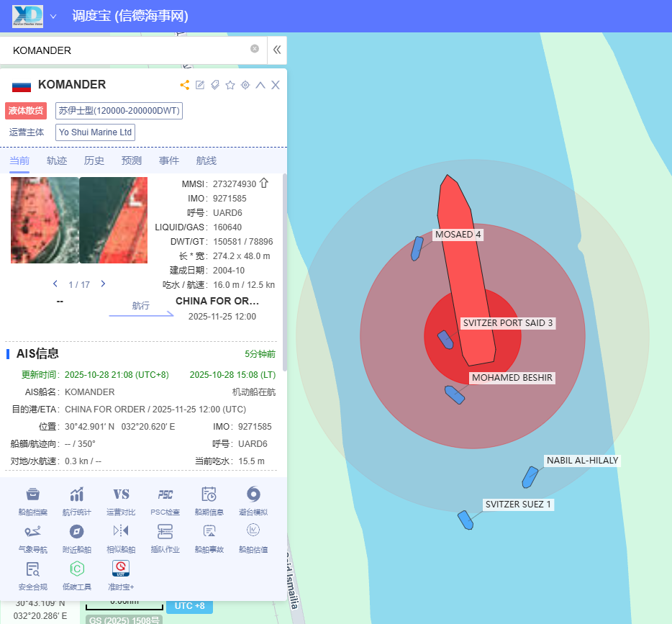Clear the KOMANDER search field
Viewport: 672px width, 624px height.
tap(255, 49)
